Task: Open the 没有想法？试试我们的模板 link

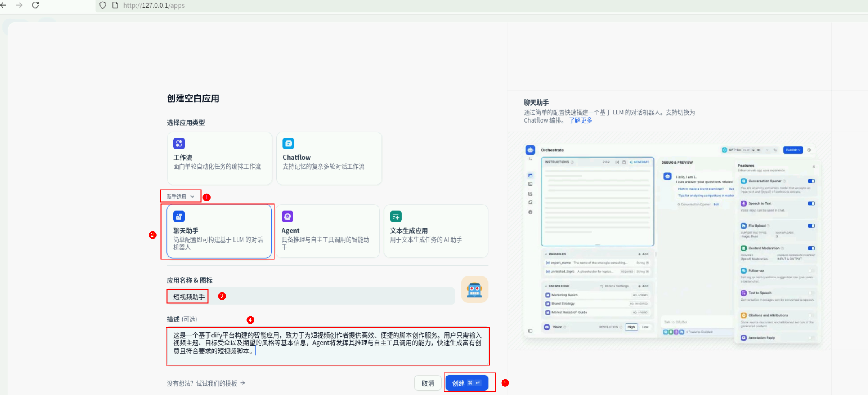Action: [x=206, y=383]
